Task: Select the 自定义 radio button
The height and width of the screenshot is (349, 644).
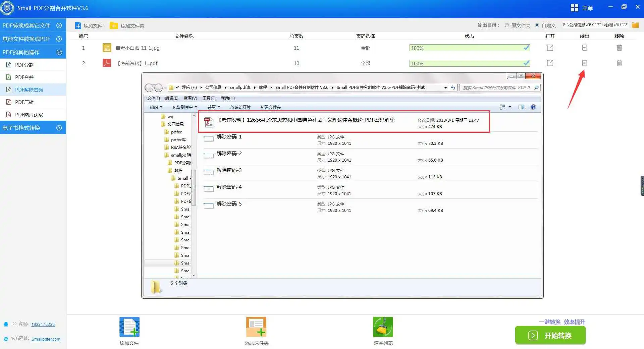Action: 537,25
